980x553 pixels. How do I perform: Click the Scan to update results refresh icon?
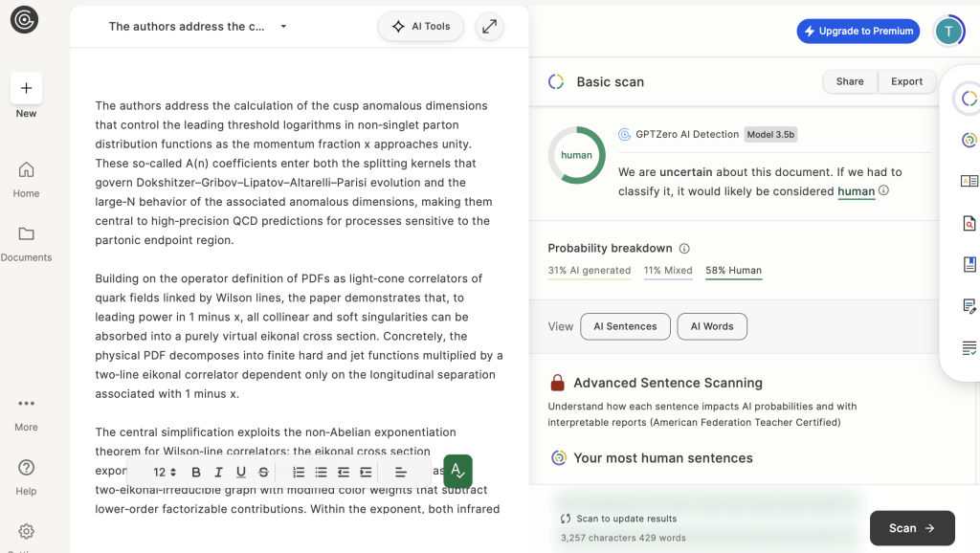pos(566,519)
